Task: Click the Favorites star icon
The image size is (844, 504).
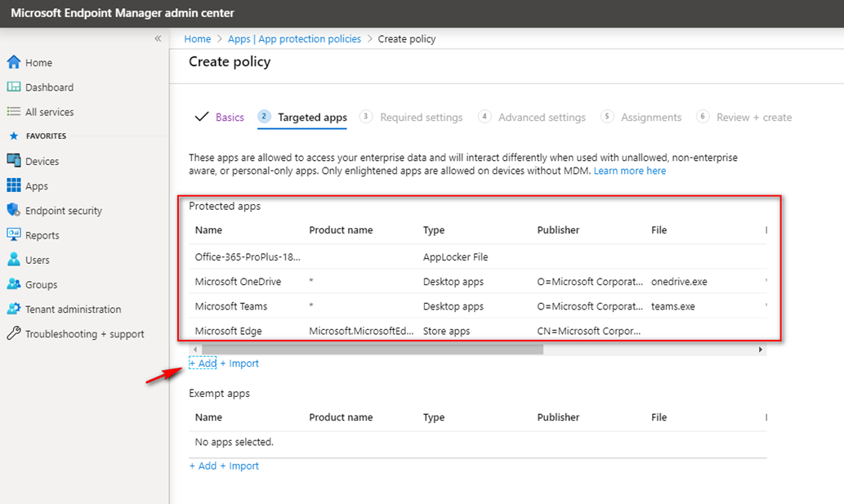Action: click(14, 136)
